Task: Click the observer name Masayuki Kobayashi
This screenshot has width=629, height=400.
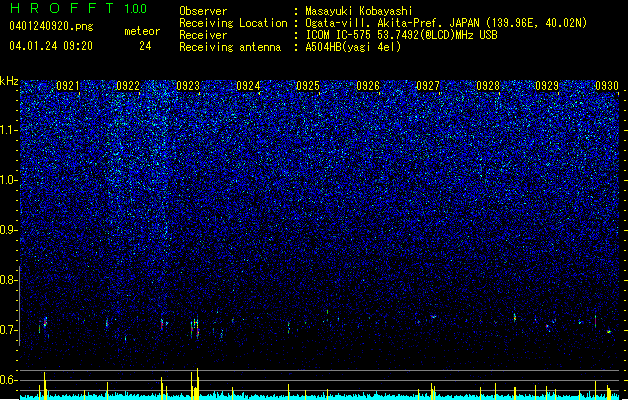Action: 359,11
